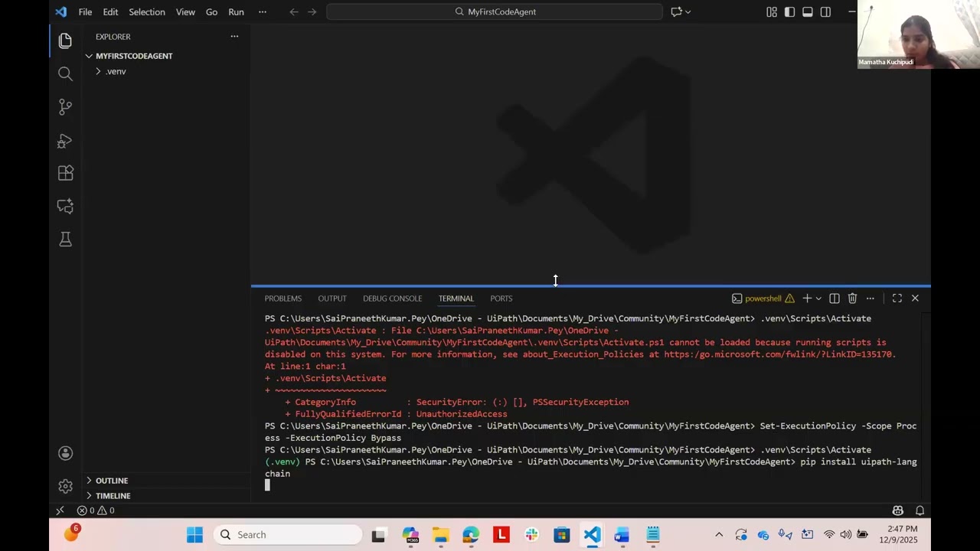Open the Edit menu
This screenshot has width=980, height=551.
[x=110, y=11]
